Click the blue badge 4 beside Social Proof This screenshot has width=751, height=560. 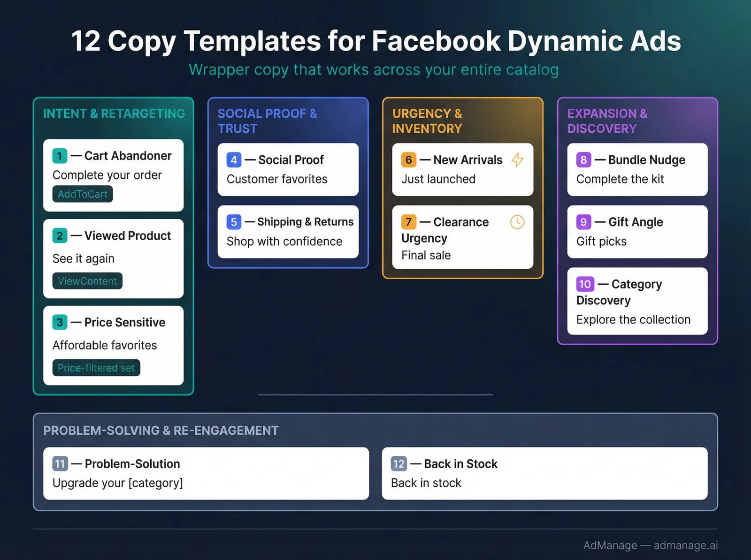(x=234, y=160)
